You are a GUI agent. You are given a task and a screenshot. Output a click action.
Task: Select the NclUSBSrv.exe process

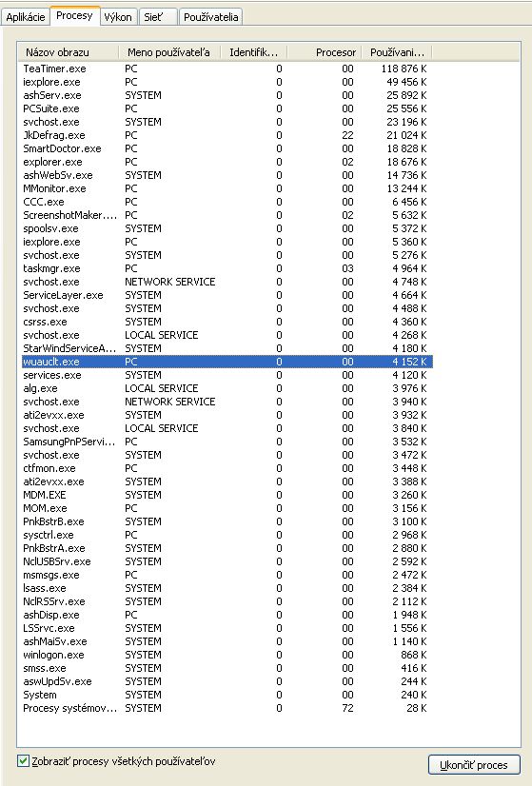pos(227,561)
